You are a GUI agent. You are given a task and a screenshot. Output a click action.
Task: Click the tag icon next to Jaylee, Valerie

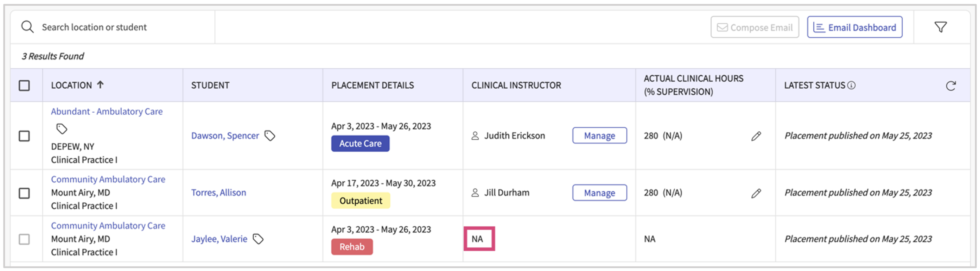coord(258,239)
